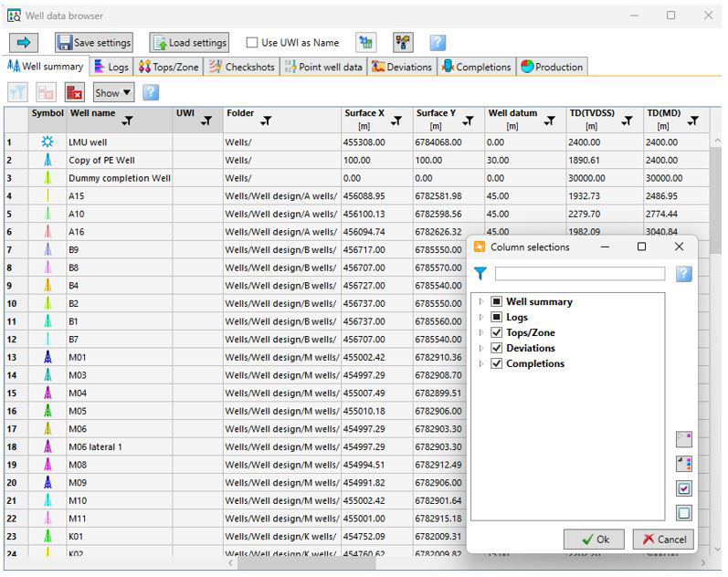
Task: Click the well manager icon beside UWI checkbox
Action: tap(366, 43)
